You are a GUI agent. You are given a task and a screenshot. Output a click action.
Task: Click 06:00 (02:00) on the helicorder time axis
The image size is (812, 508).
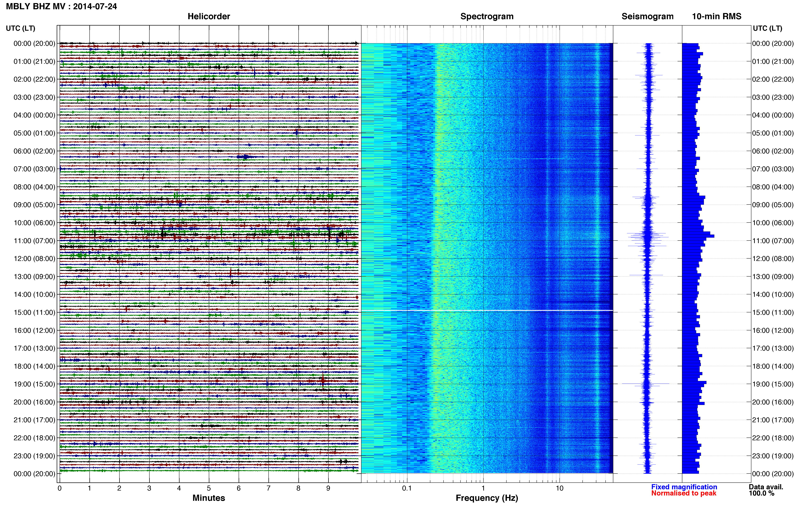34,151
